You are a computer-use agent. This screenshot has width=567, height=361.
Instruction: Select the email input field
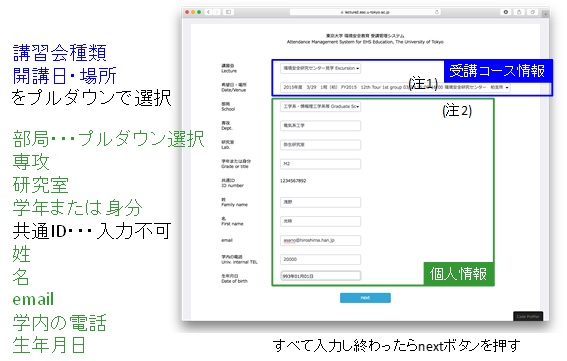click(x=320, y=241)
